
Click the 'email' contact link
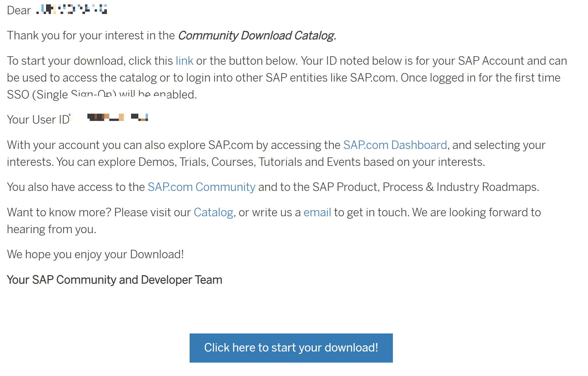point(317,212)
